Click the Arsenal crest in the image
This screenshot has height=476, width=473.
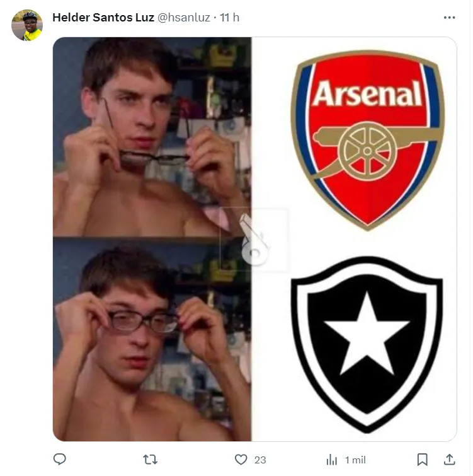(x=368, y=139)
